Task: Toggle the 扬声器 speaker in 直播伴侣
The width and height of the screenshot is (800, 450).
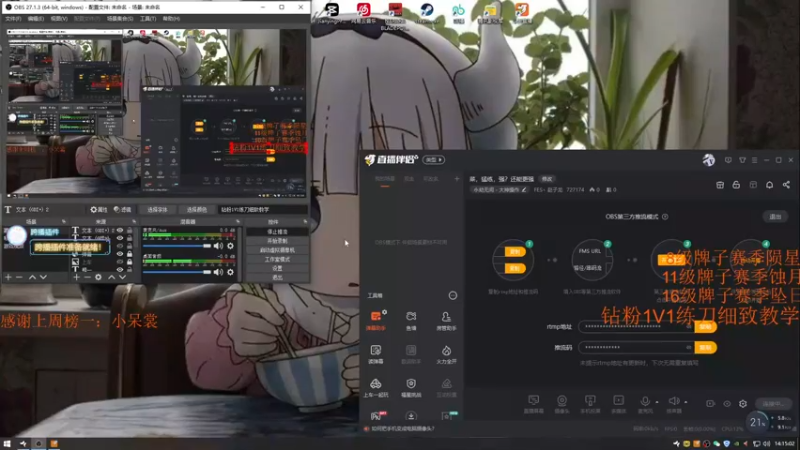Action: (x=673, y=403)
